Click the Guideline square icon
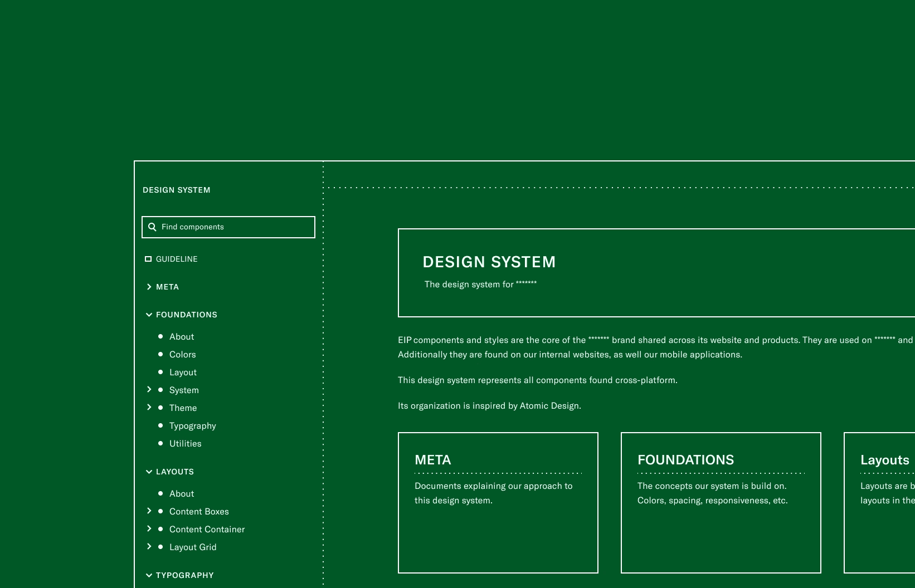This screenshot has width=915, height=588. [x=148, y=259]
